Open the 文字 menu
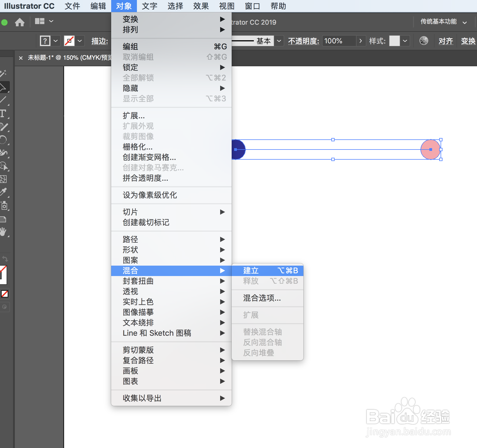Viewport: 477px width, 448px height. click(x=150, y=6)
